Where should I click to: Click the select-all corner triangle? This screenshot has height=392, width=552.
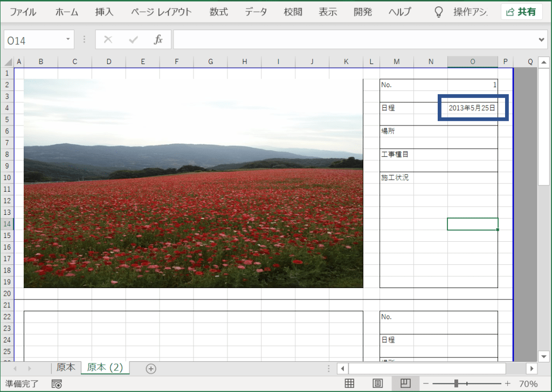click(x=8, y=62)
